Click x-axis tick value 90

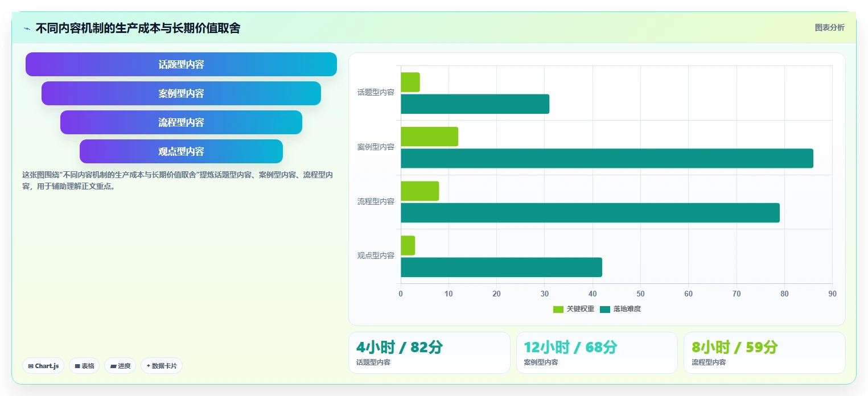[x=832, y=294]
